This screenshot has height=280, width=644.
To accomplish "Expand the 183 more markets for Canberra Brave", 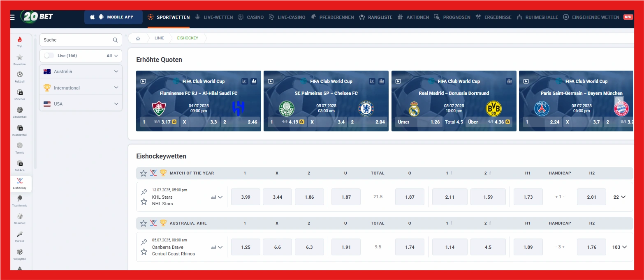I will coord(619,247).
